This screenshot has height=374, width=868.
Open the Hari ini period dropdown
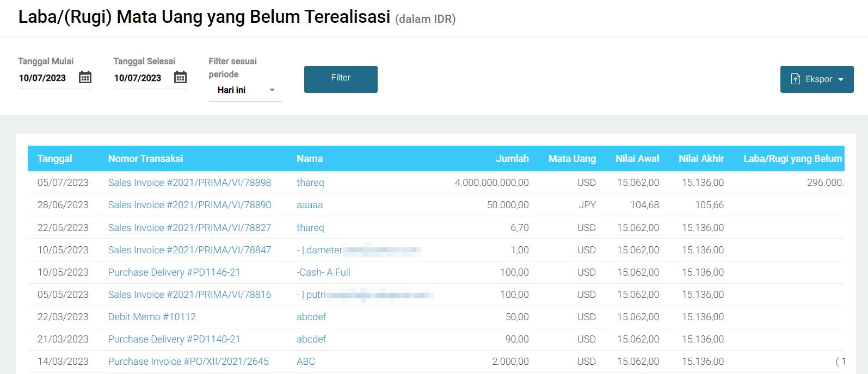pos(245,90)
